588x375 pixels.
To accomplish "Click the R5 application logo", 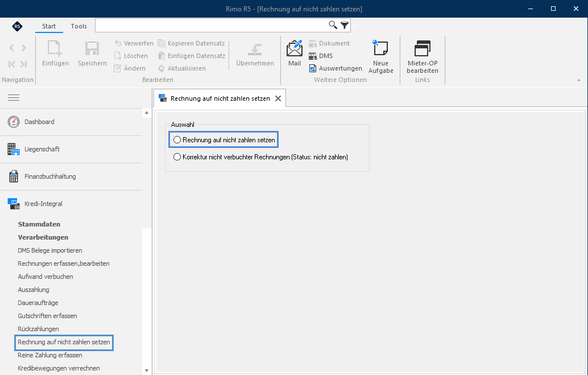I will (x=17, y=26).
